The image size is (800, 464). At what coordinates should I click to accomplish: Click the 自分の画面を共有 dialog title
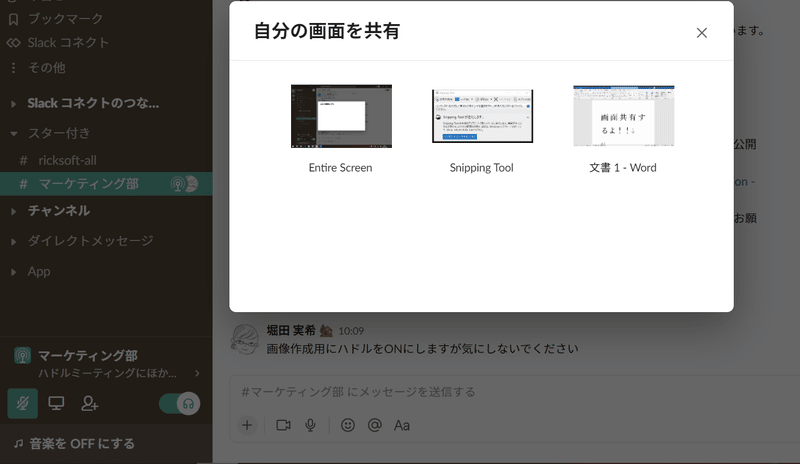327,32
